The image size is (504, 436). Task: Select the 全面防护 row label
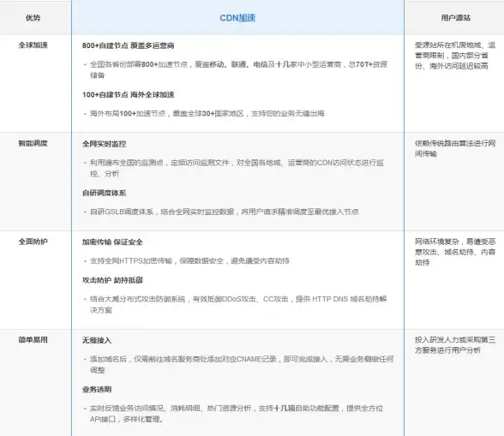click(x=33, y=242)
